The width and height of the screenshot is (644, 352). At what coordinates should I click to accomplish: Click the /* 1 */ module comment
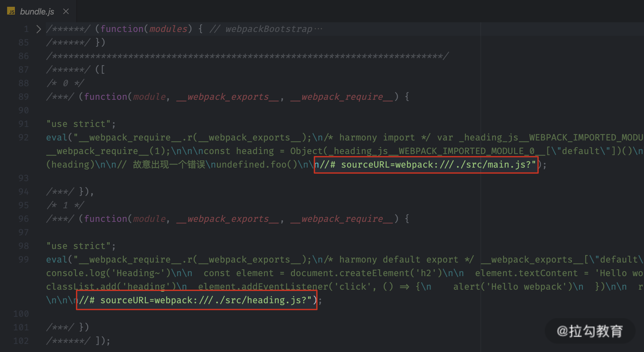point(65,205)
